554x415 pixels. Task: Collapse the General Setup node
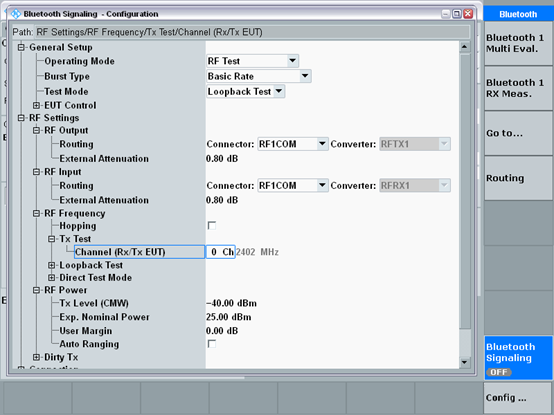[x=21, y=47]
